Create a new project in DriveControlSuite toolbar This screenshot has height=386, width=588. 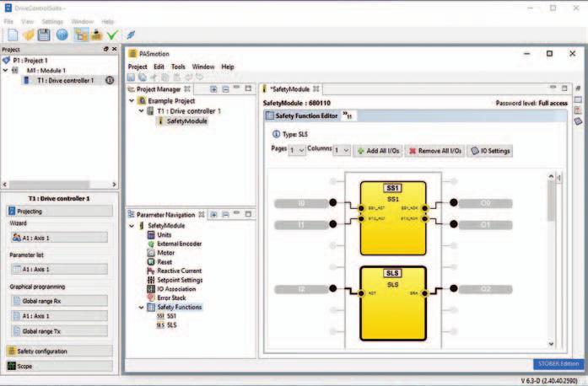click(x=13, y=35)
